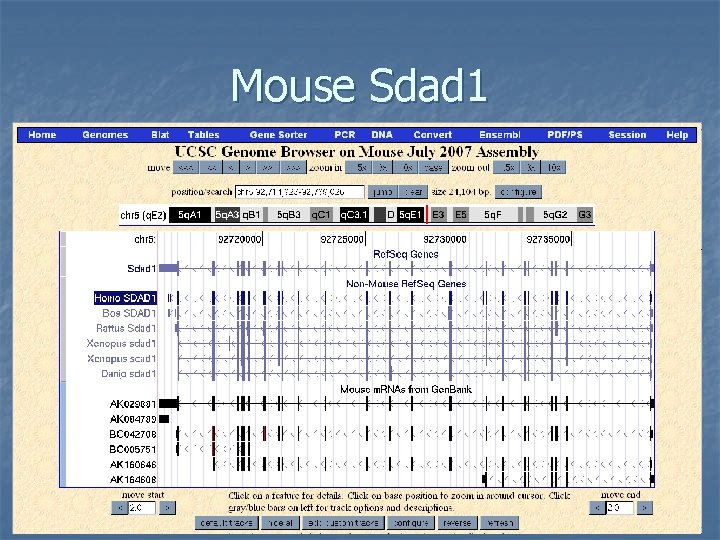
Task: Click move start right arrow button
Action: point(167,508)
